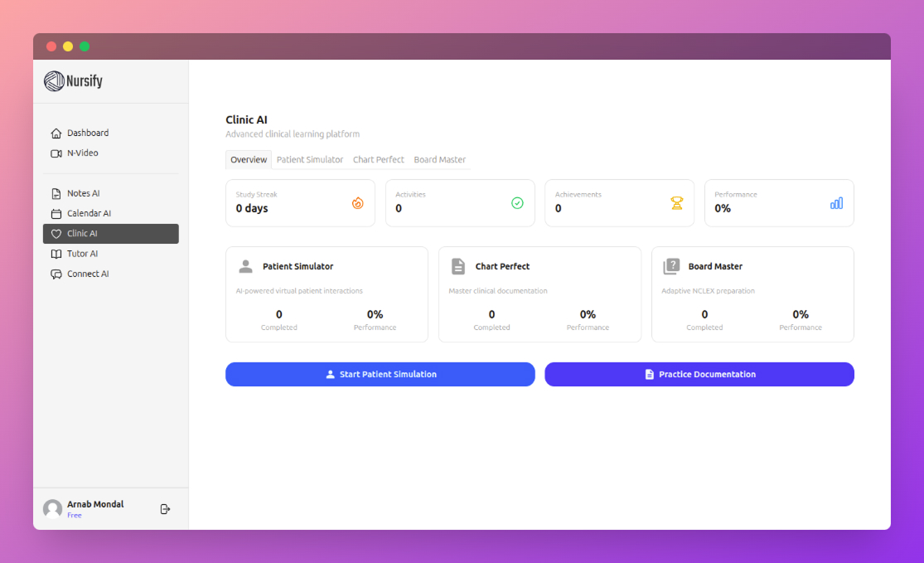Click 'AI-powered virtual patient interactions' text

(x=299, y=291)
